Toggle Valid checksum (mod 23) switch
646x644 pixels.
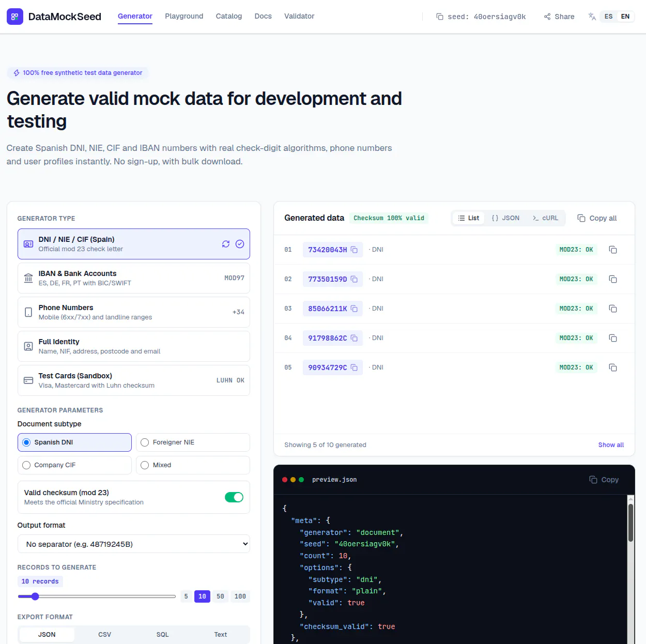(x=234, y=497)
